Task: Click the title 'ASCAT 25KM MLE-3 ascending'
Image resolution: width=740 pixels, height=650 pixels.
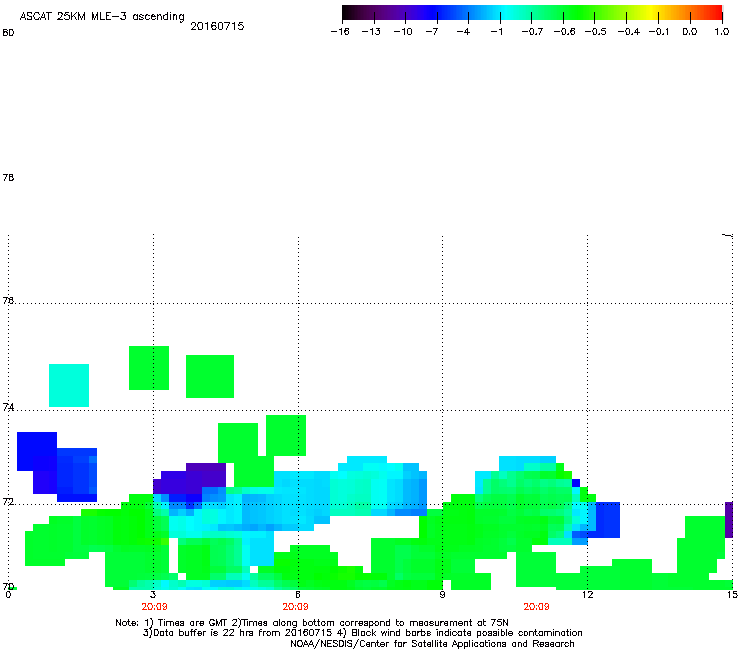Action: [102, 16]
